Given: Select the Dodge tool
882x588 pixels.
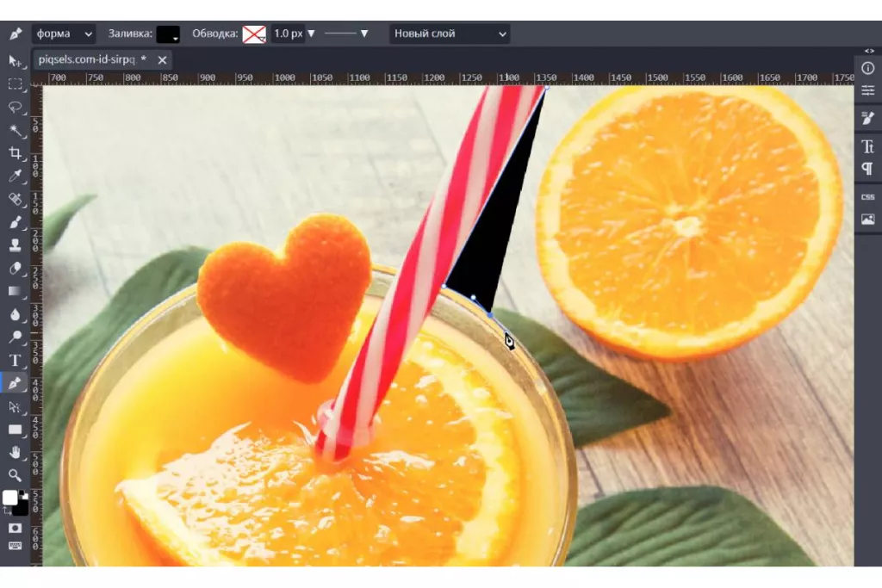Looking at the screenshot, I should 15,337.
